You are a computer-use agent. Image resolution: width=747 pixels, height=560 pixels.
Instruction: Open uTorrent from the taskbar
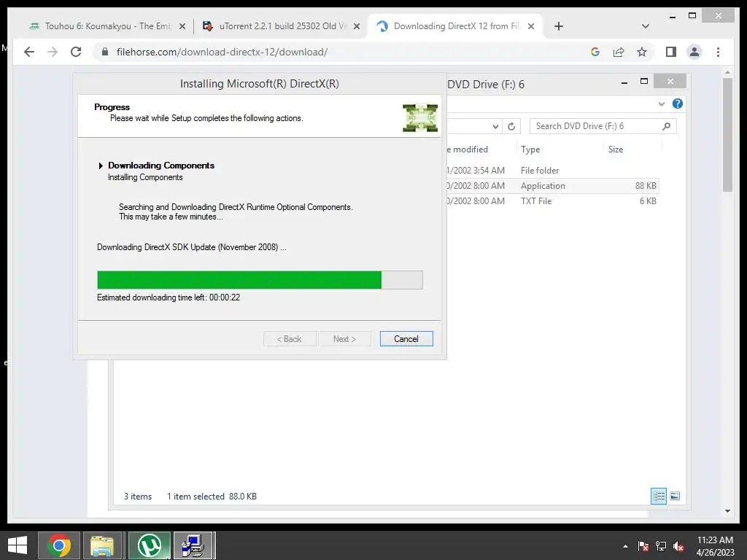[x=149, y=545]
